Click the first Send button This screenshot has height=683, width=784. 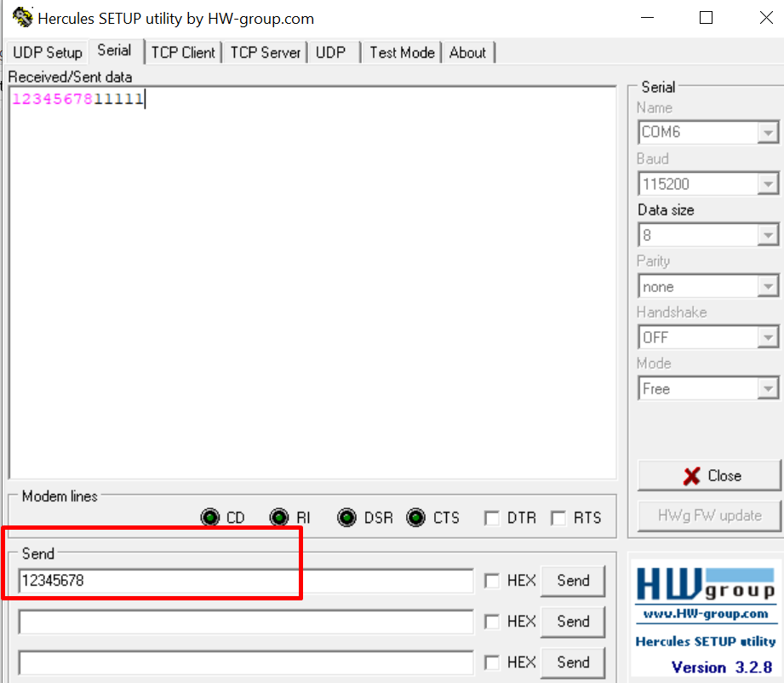(572, 580)
